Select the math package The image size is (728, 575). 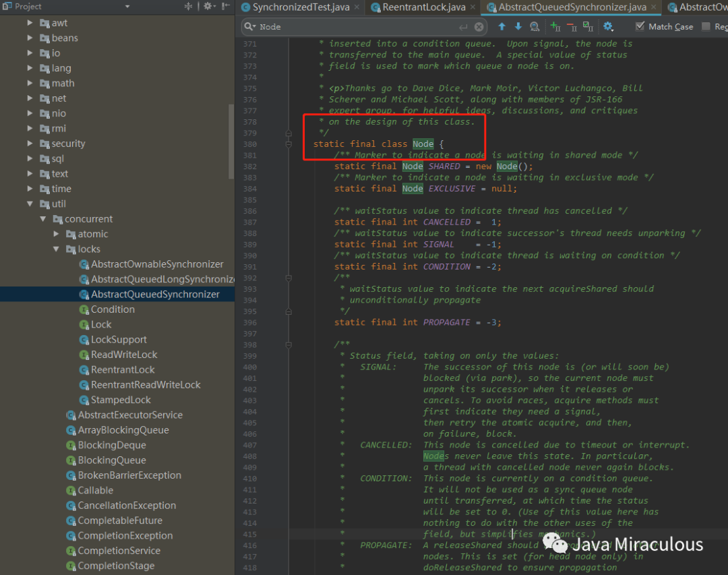[63, 83]
